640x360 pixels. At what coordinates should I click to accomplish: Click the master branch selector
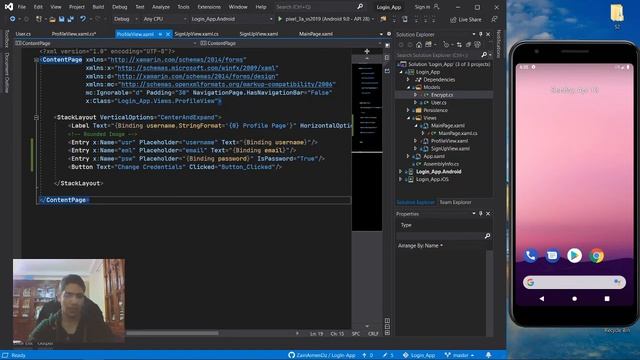click(x=459, y=356)
